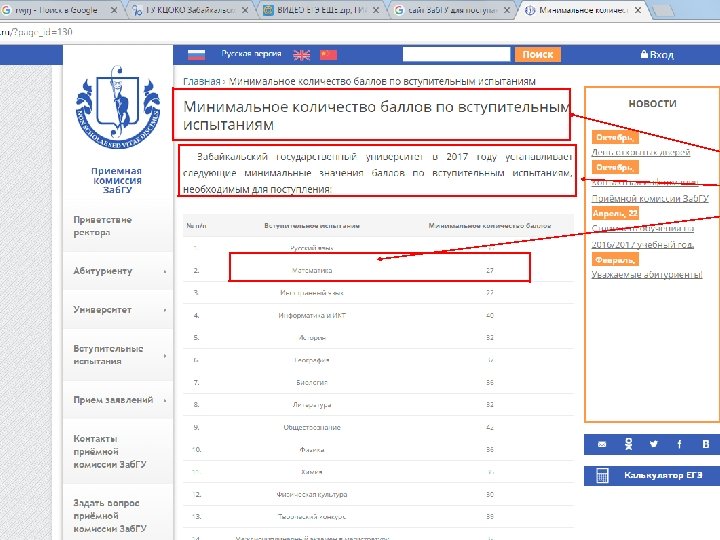Screen dimensions: 720x540
Task: Open Вступительные испытания sidebar item
Action: (x=118, y=355)
